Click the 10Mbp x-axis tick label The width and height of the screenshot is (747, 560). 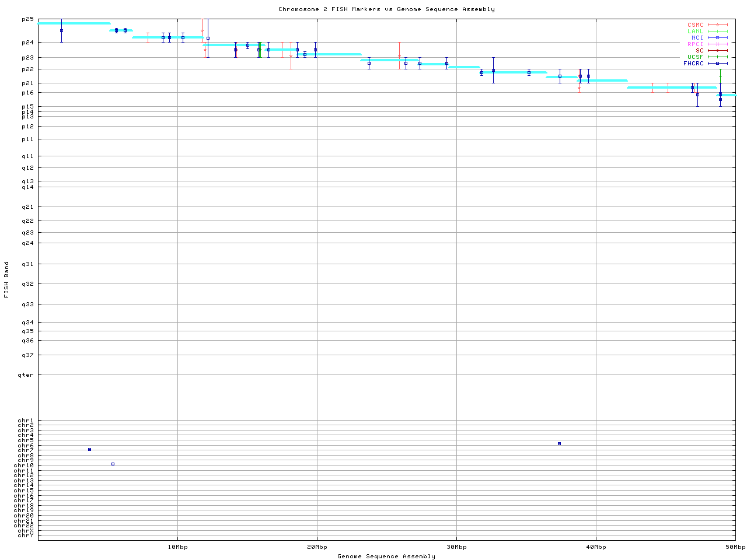(177, 547)
